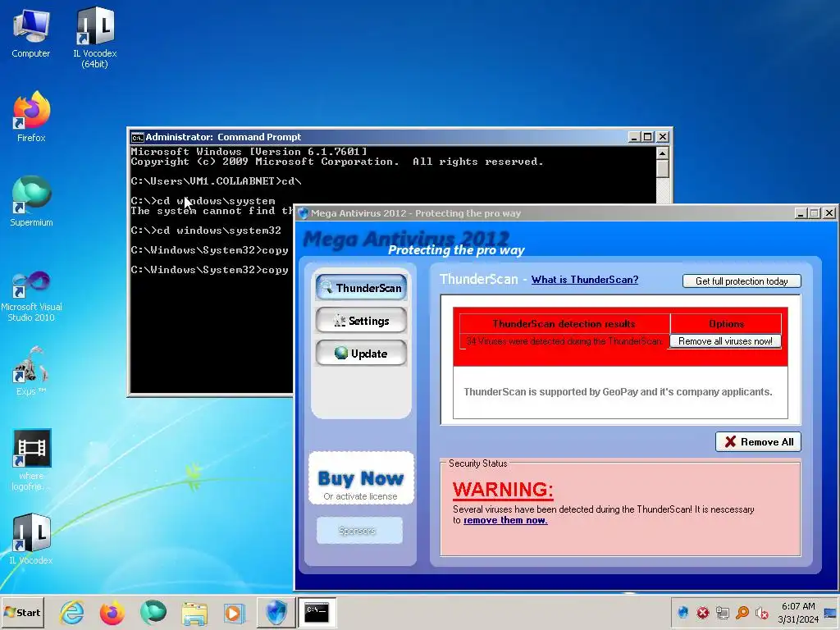This screenshot has height=630, width=840.
Task: Click the red WARNING: heading
Action: [503, 489]
